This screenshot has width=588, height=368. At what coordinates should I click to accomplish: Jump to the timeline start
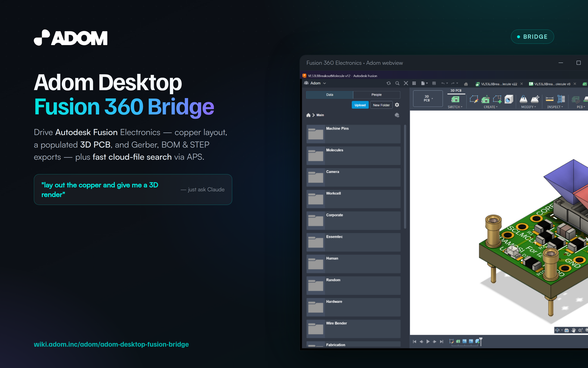coord(415,342)
